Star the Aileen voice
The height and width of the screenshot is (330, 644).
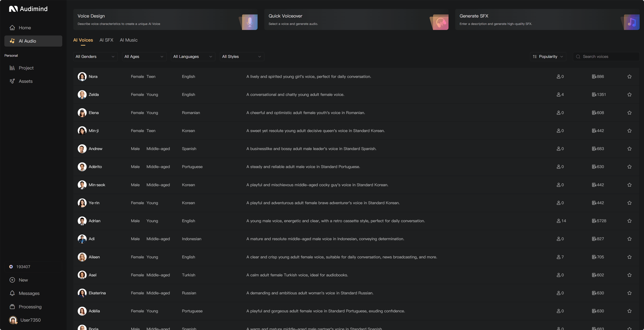pyautogui.click(x=630, y=257)
